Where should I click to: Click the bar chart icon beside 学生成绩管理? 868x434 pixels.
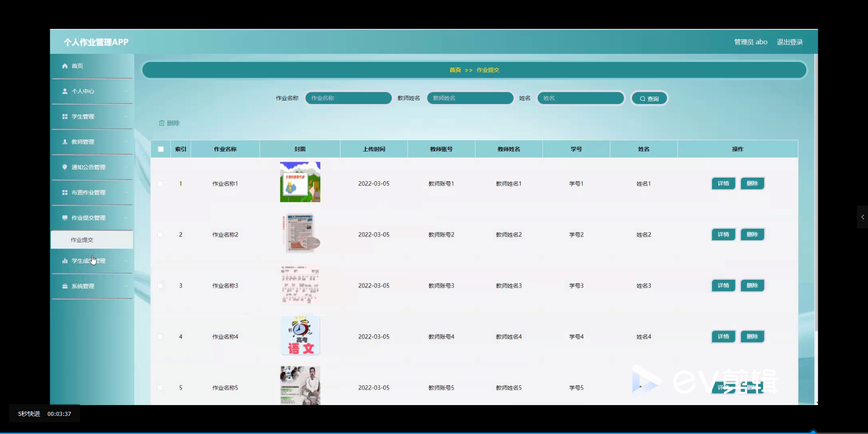coord(65,261)
